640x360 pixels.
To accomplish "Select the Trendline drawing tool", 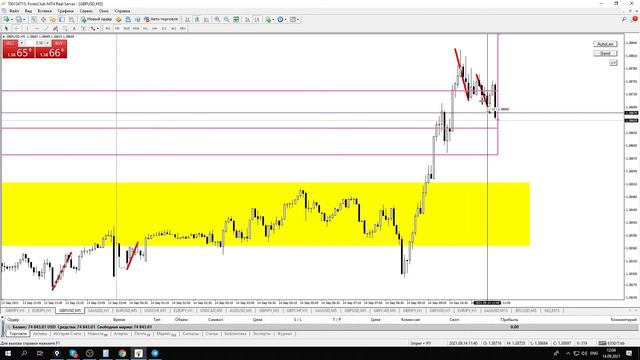I will pyautogui.click(x=46, y=28).
